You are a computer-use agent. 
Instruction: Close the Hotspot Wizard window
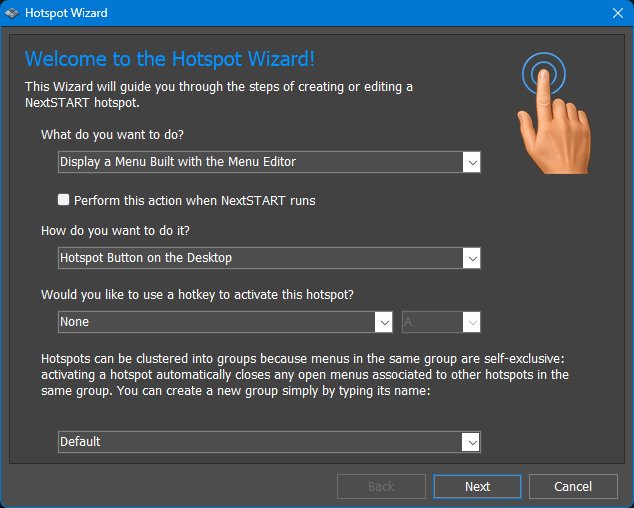[617, 13]
